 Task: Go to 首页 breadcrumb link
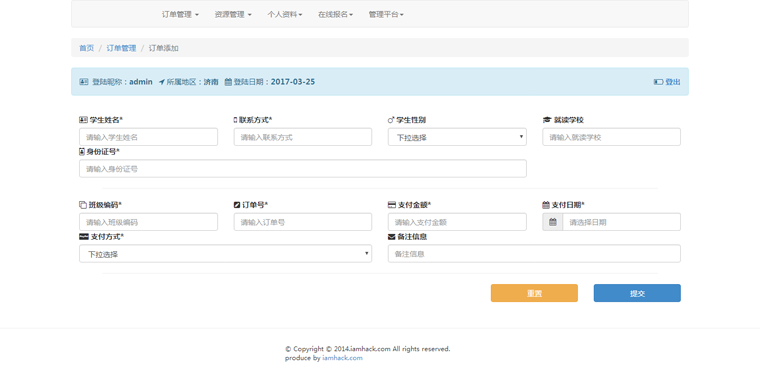pos(86,48)
